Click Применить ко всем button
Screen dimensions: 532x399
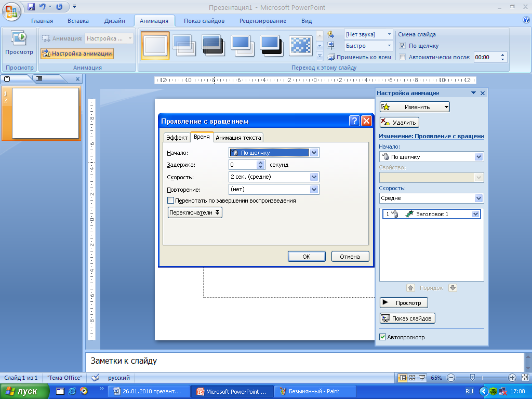[359, 57]
